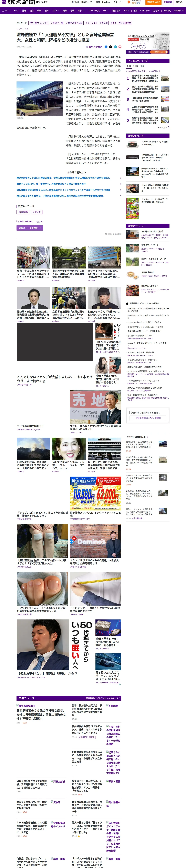
Task: Share article on X icon
Action: pyautogui.click(x=111, y=47)
